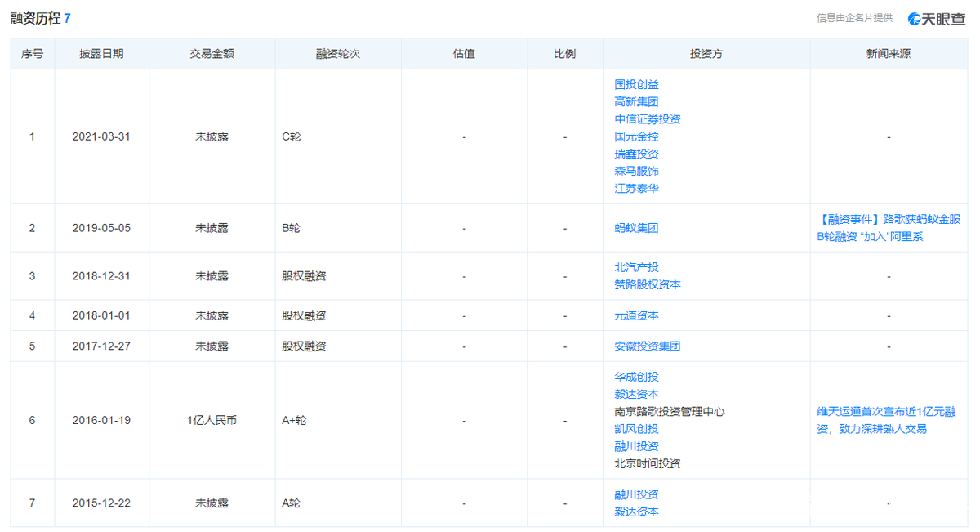Open 毅达资本 in the A+轮 row
This screenshot has height=532, width=980.
pyautogui.click(x=636, y=394)
